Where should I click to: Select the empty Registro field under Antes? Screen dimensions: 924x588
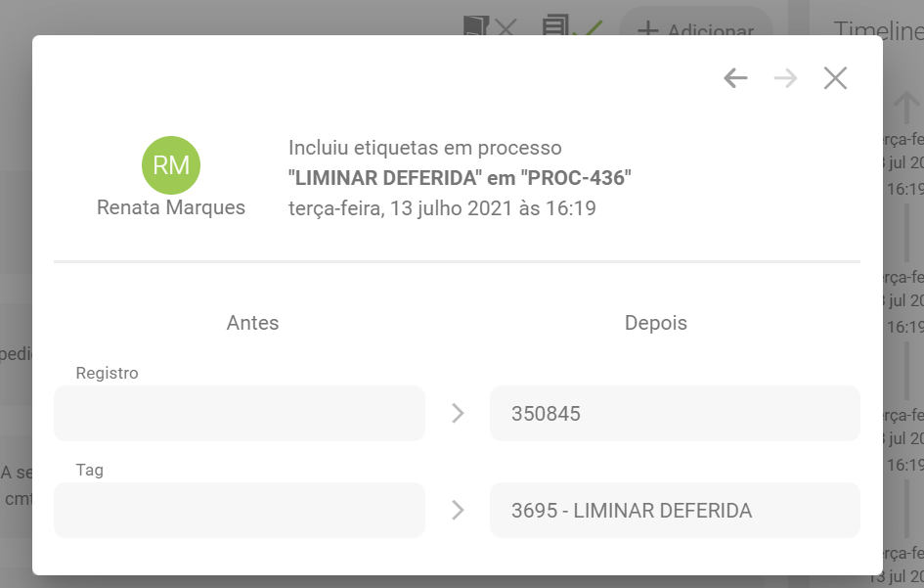pyautogui.click(x=240, y=413)
